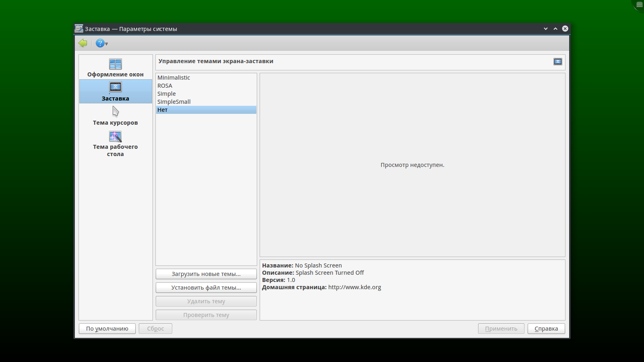Screen dimensions: 644x362
Task: Click the Версия 1.0 version line
Action: click(x=279, y=280)
